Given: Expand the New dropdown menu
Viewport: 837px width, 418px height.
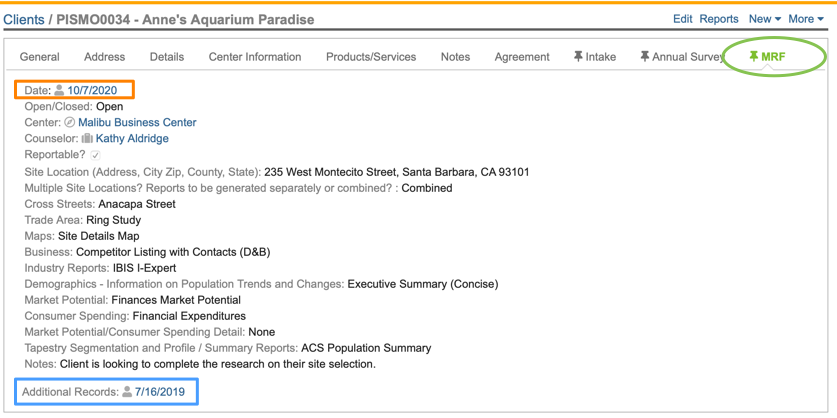Looking at the screenshot, I should coord(765,19).
